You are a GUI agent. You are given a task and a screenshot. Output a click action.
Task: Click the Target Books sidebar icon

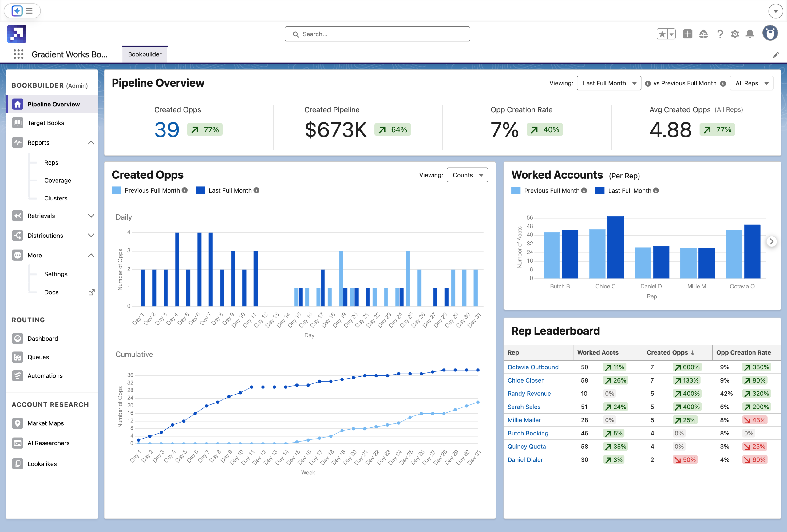pos(17,123)
